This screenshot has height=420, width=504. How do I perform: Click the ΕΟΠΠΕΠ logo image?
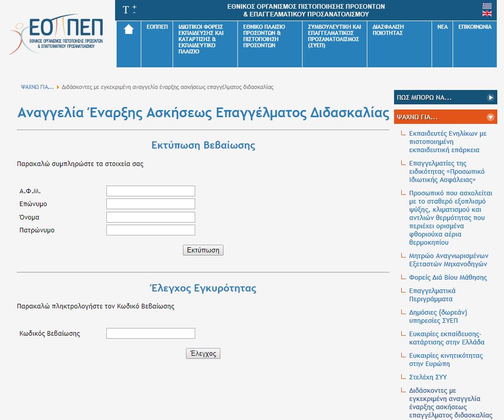coord(58,34)
